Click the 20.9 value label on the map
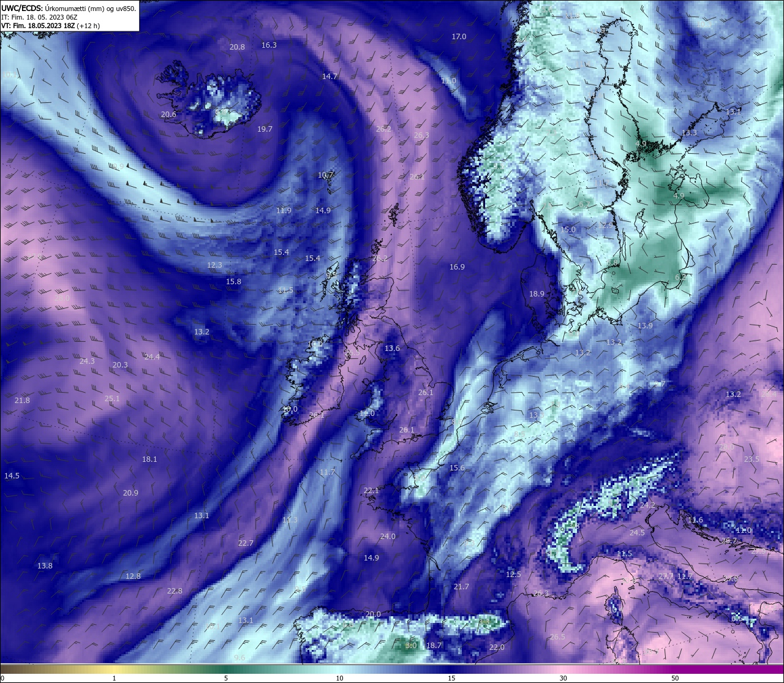 pos(130,493)
